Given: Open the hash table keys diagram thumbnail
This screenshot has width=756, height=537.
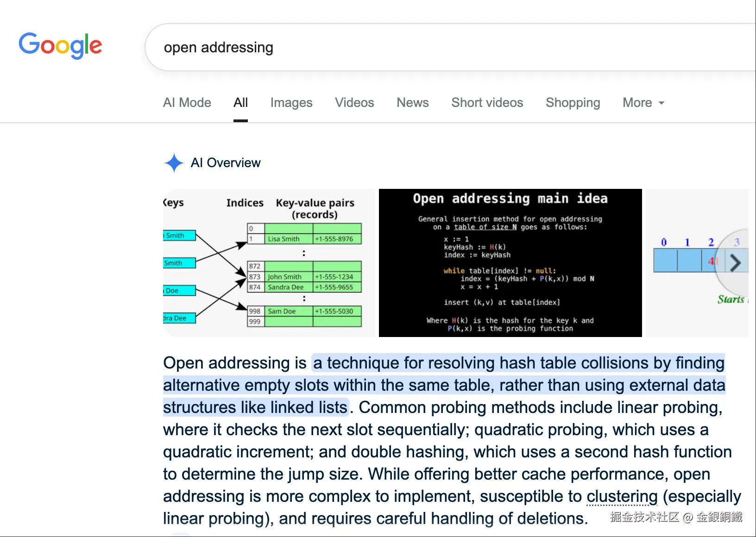Looking at the screenshot, I should [x=269, y=263].
